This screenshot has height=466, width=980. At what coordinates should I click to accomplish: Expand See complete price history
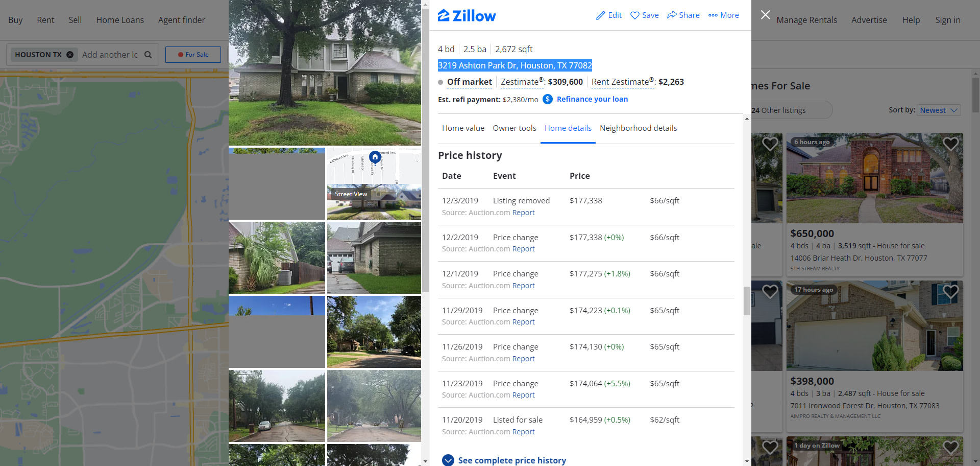coord(504,460)
